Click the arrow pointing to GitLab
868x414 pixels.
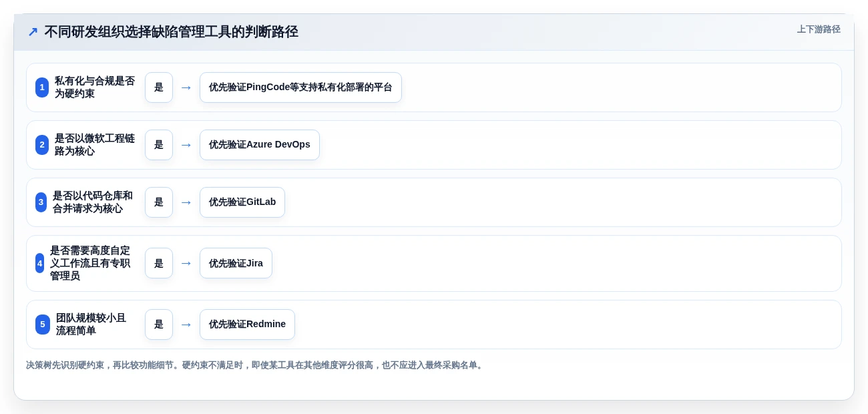(x=186, y=202)
